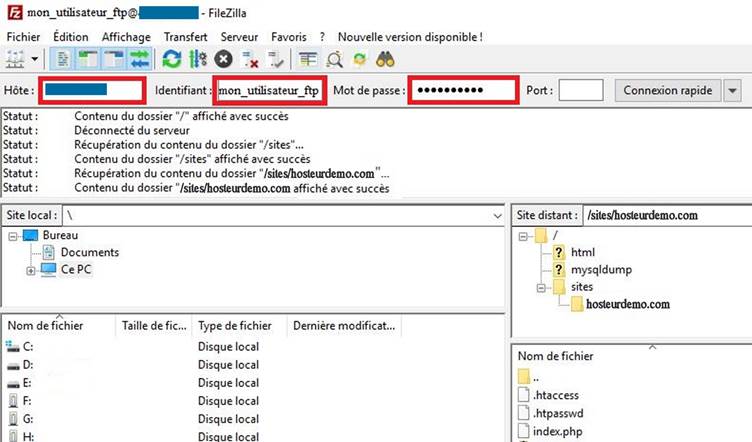Search for files with binoculars icon

click(x=385, y=59)
